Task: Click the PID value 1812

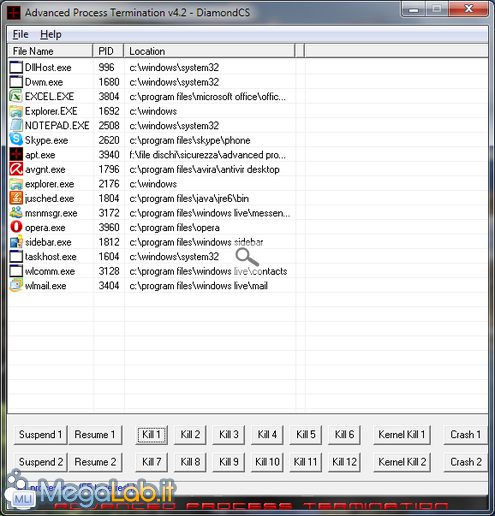Action: point(109,242)
